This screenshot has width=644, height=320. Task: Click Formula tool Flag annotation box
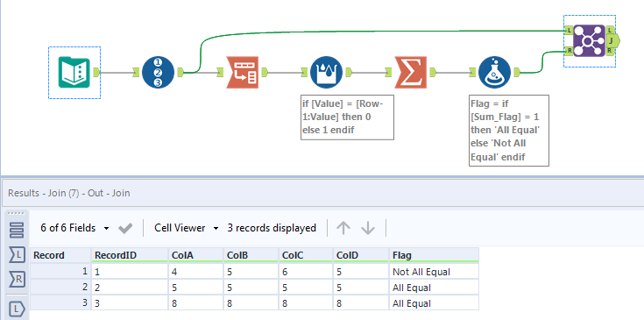tap(509, 131)
